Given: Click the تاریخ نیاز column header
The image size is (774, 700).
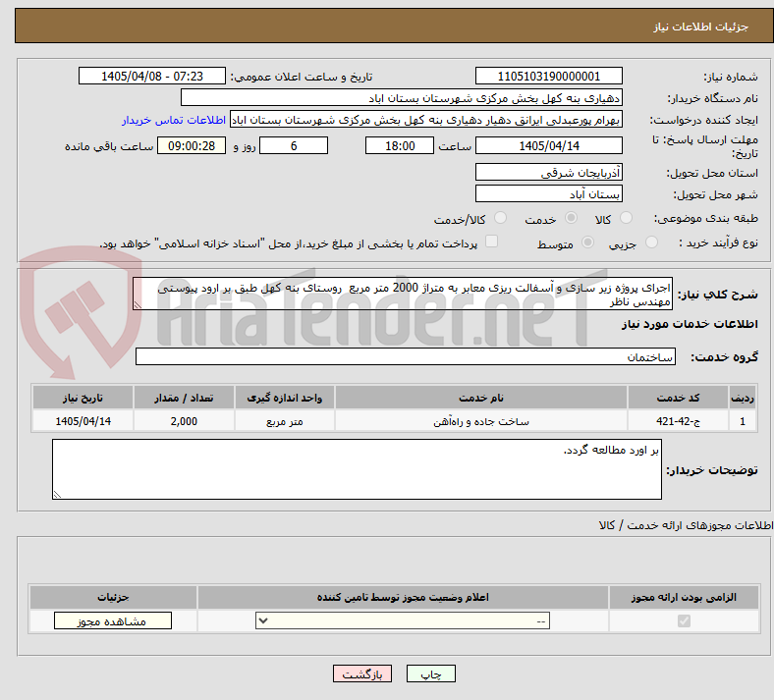Looking at the screenshot, I should click(x=83, y=398).
